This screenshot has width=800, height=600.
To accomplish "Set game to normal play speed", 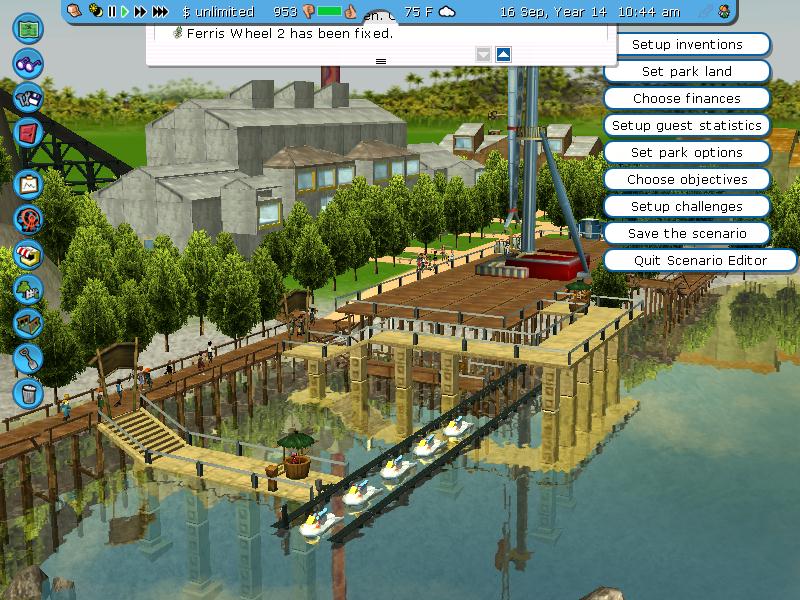I will pos(125,12).
